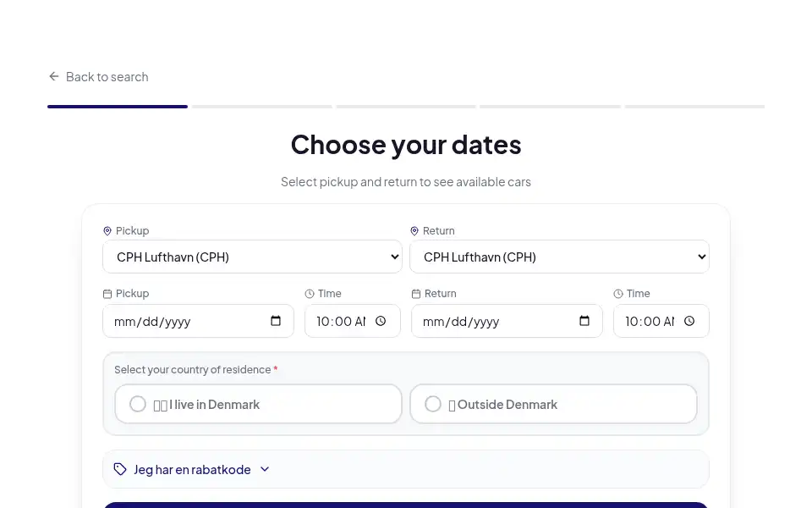Click the clock icon beside Pickup Time label
The image size is (812, 508).
pyautogui.click(x=310, y=294)
